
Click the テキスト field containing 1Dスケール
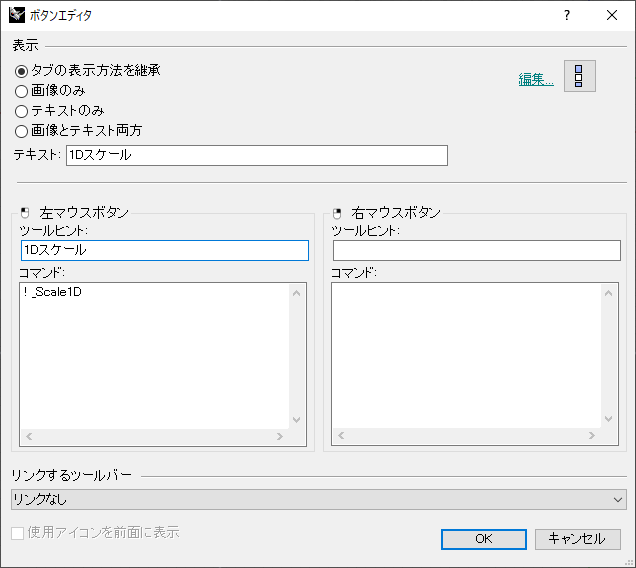pos(257,155)
